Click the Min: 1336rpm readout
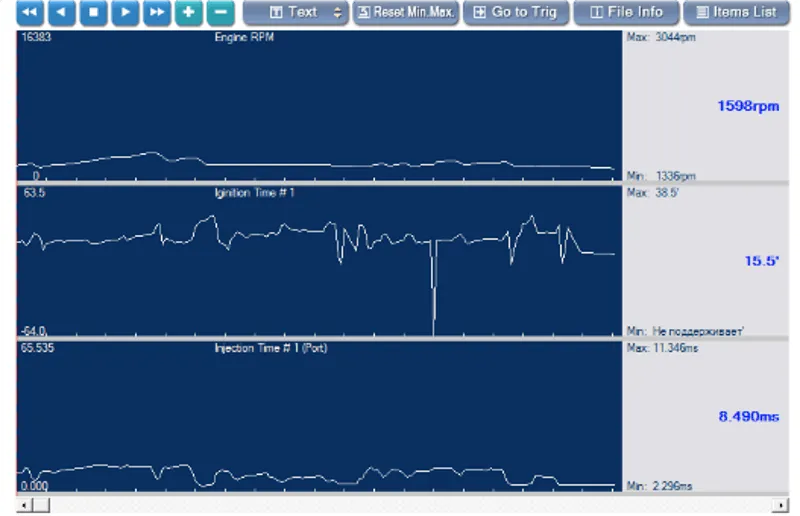Screen dimensions: 800x516 [x=661, y=176]
